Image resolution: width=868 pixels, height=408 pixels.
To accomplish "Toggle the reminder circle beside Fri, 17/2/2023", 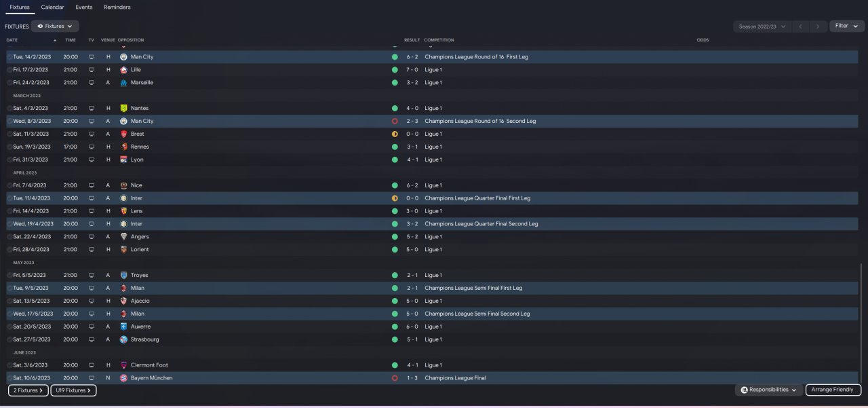I will pos(9,70).
